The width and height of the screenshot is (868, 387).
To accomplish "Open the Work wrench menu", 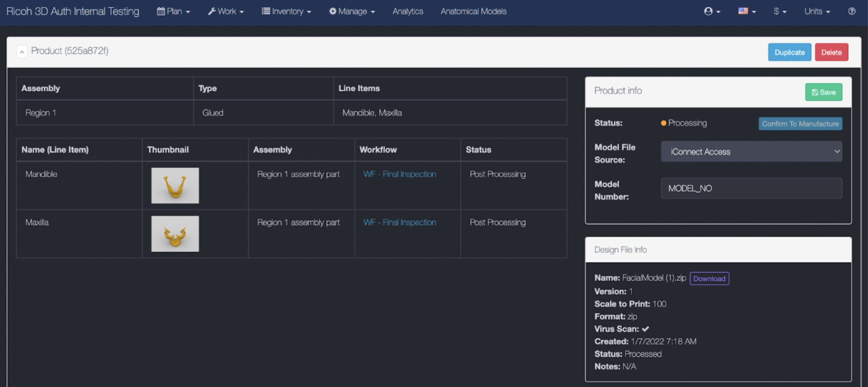I will pos(226,11).
